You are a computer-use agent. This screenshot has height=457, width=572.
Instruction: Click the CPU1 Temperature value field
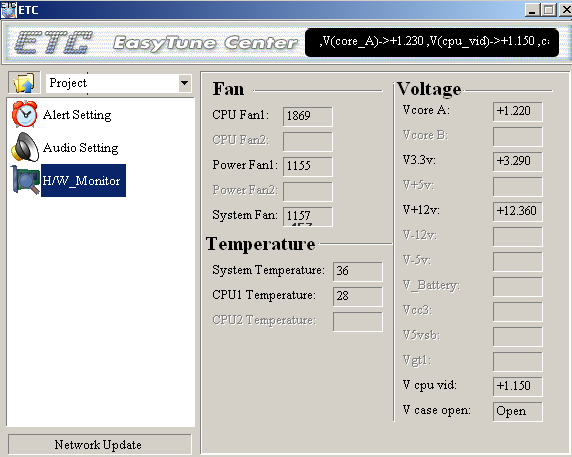click(358, 296)
